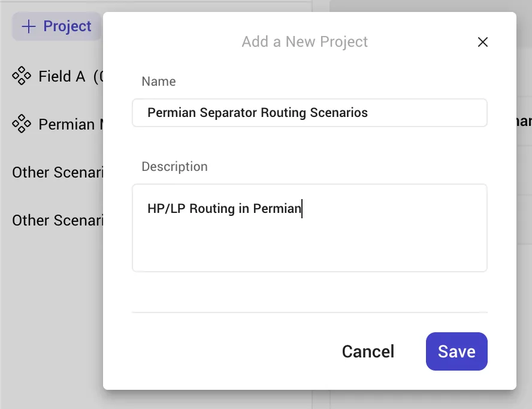This screenshot has width=532, height=409.
Task: Close the Add a New Project dialog
Action: point(482,42)
